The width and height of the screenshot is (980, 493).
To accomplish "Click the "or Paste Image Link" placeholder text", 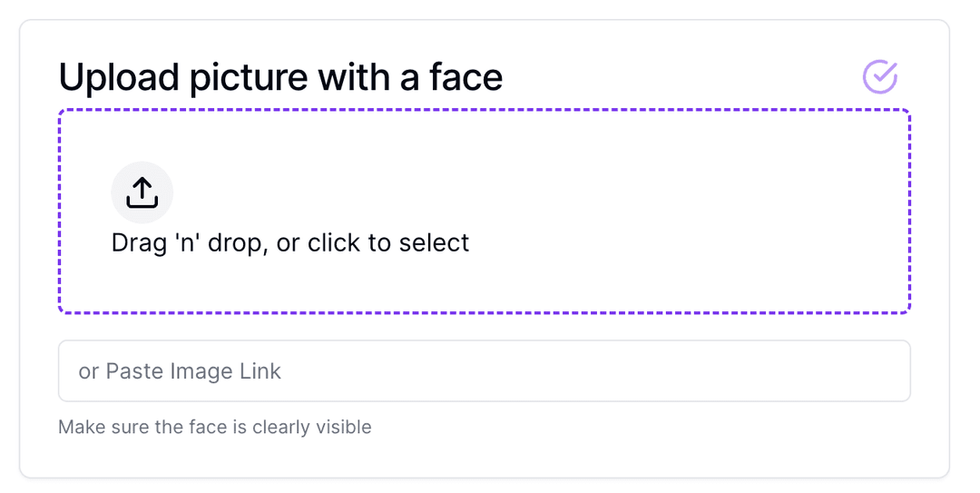I will [180, 370].
